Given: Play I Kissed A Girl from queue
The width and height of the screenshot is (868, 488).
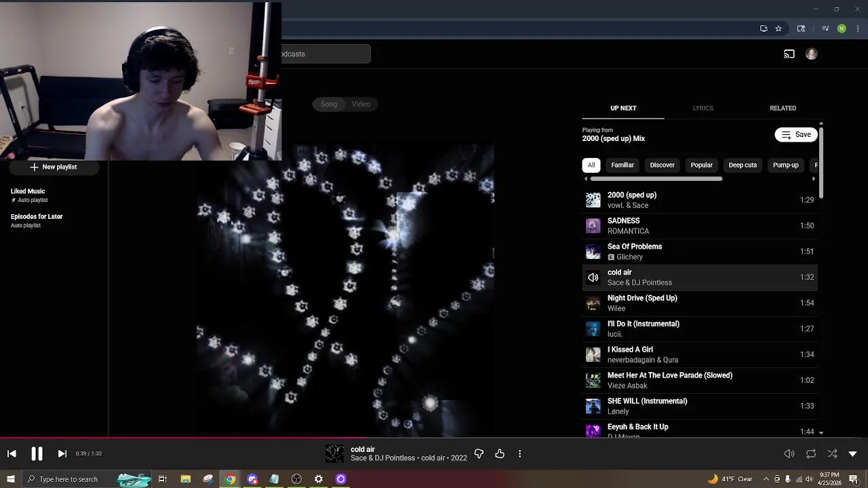Looking at the screenshot, I should coord(699,354).
